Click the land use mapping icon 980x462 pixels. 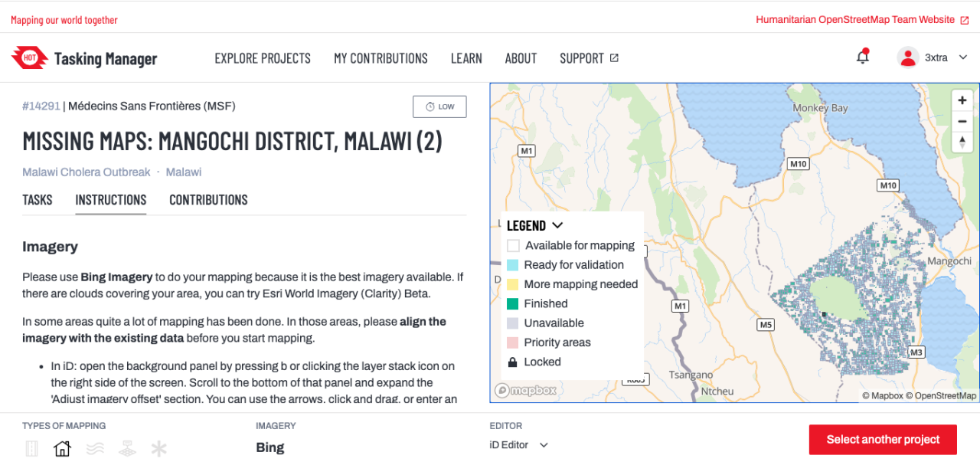click(127, 449)
